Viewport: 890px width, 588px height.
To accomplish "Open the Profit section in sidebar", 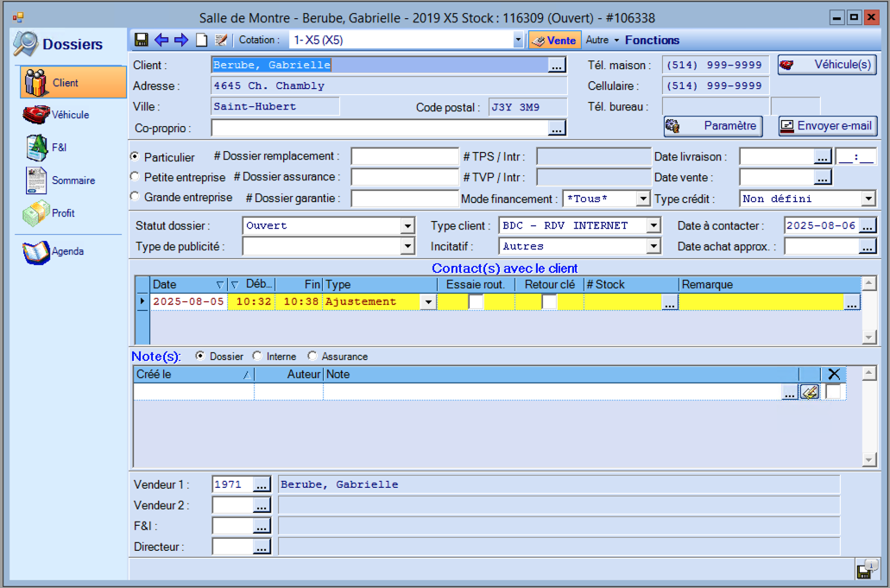I will (x=52, y=213).
